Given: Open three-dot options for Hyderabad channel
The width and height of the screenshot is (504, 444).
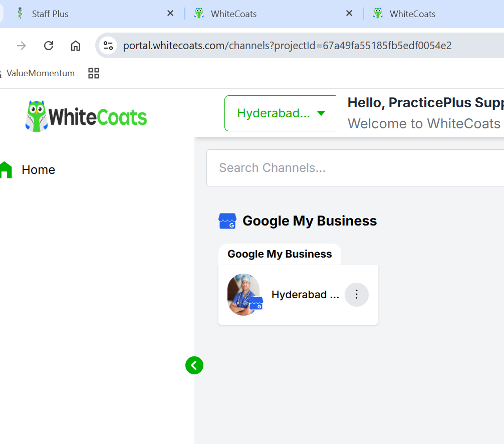Looking at the screenshot, I should pos(357,294).
